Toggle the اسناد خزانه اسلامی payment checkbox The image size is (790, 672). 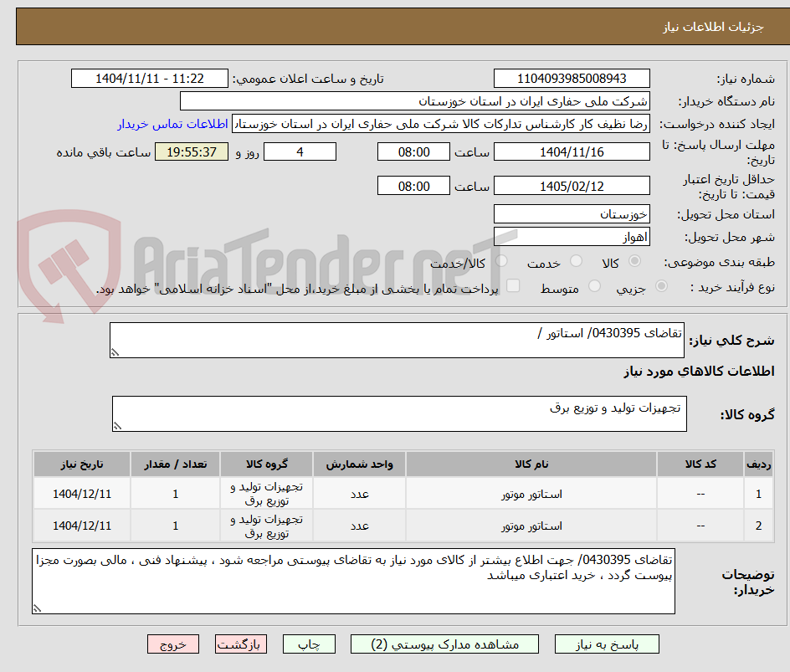513,285
